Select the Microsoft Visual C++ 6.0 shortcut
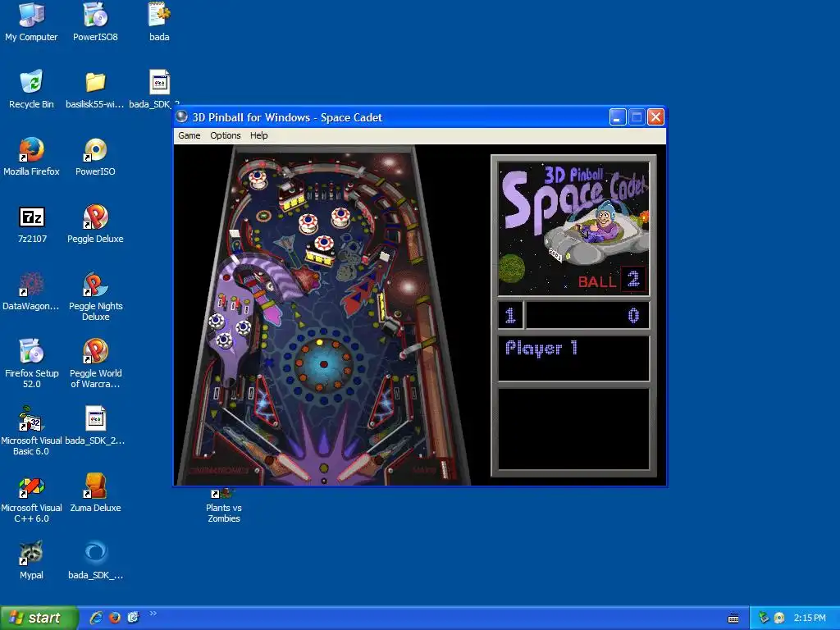 pos(31,498)
